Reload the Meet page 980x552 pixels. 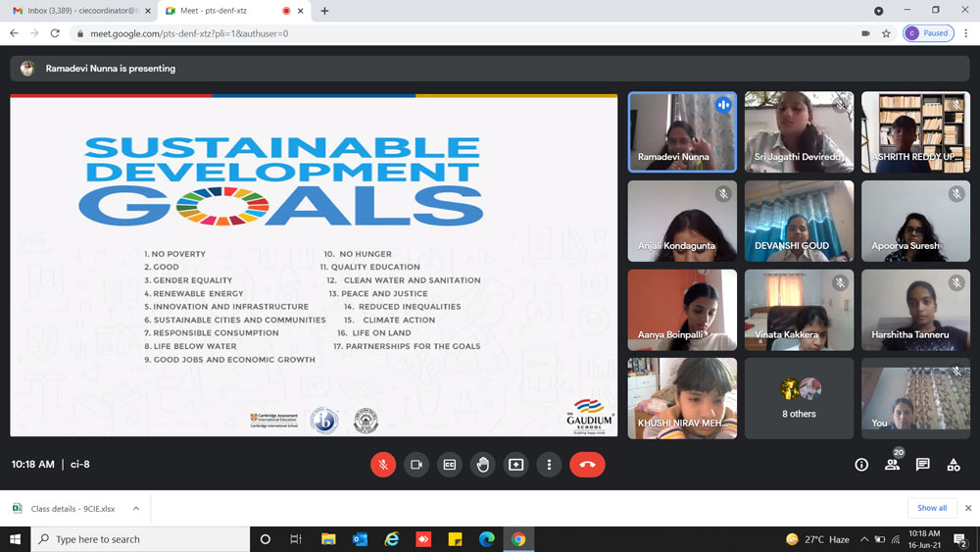(55, 33)
